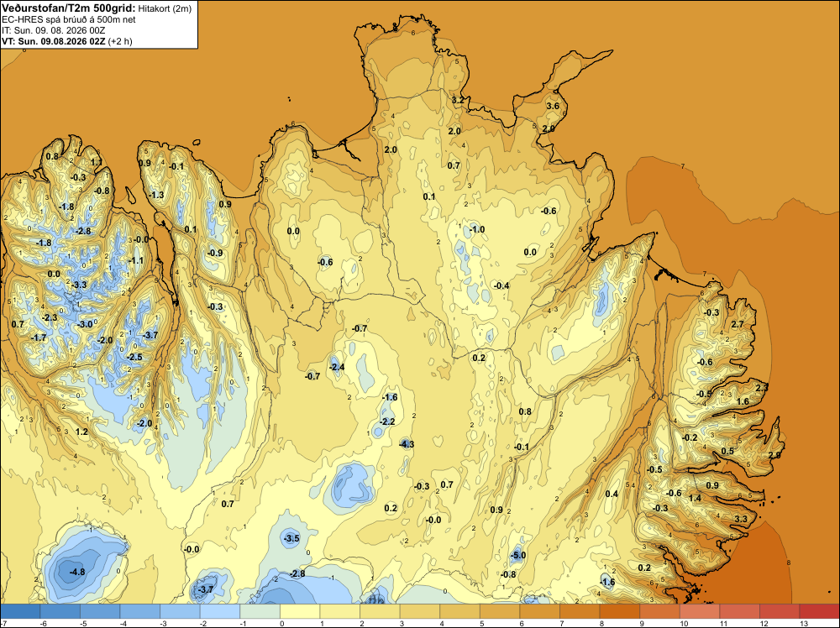The width and height of the screenshot is (840, 628).
Task: Click the -4.3 temperature value
Action: [x=407, y=444]
